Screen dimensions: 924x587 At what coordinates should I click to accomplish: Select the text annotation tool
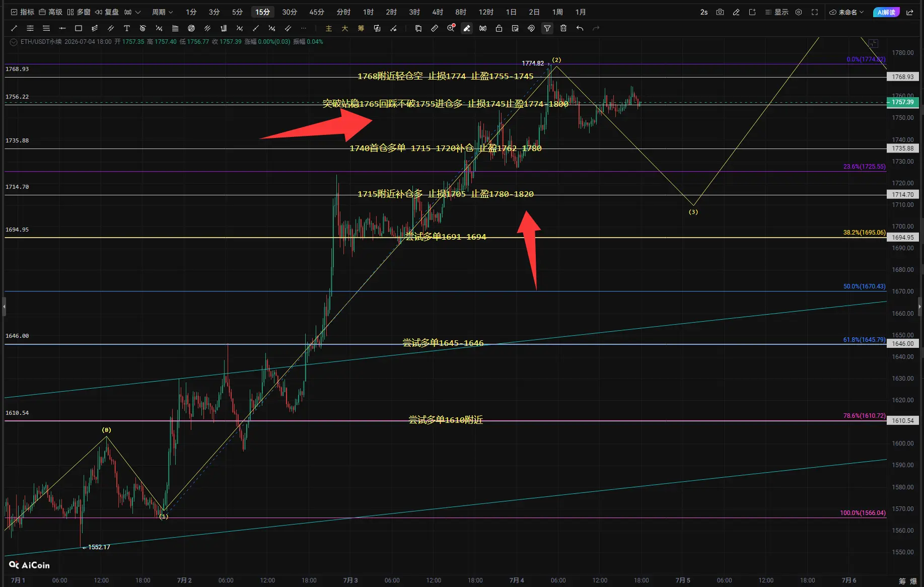(127, 28)
